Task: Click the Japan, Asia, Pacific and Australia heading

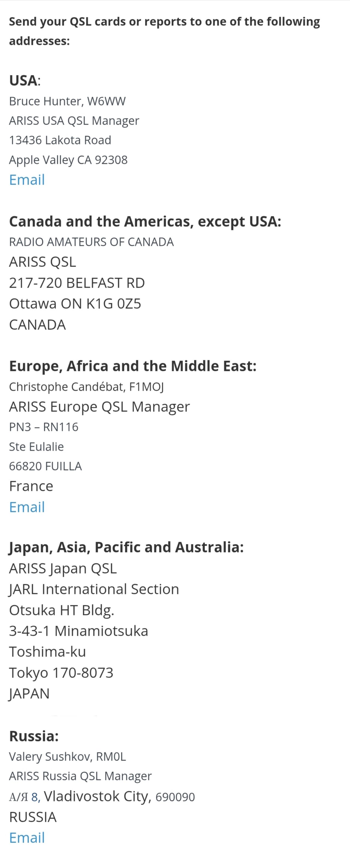Action: [x=126, y=547]
